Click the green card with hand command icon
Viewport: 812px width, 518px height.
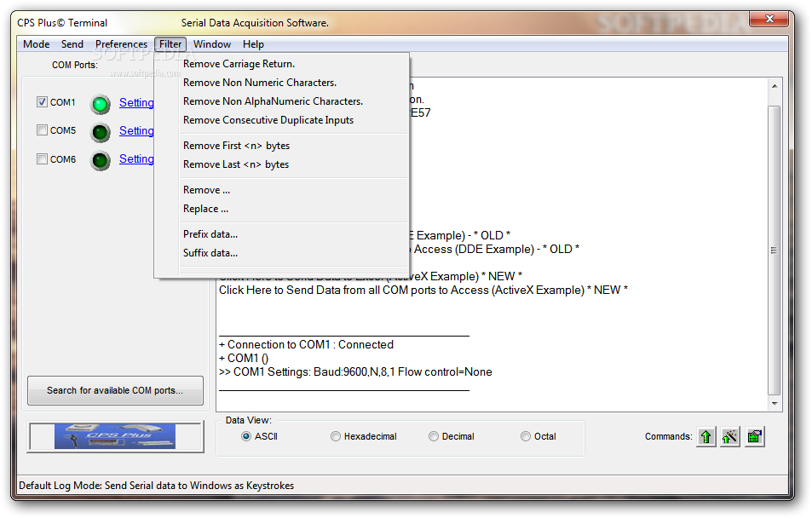(x=755, y=437)
